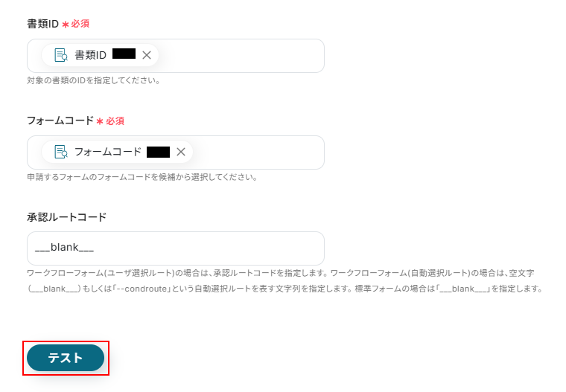Click the document icon in フォームコード chip
The height and width of the screenshot is (392, 566).
(x=60, y=152)
